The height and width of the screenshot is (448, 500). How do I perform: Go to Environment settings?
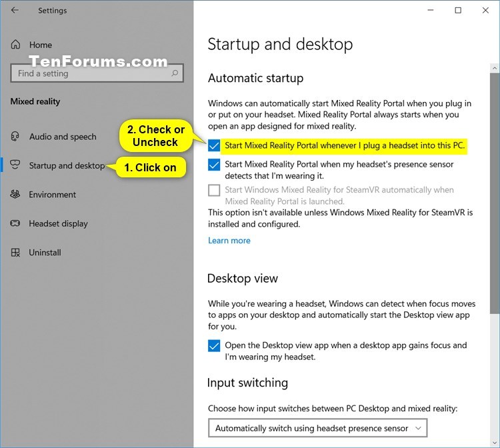click(52, 195)
